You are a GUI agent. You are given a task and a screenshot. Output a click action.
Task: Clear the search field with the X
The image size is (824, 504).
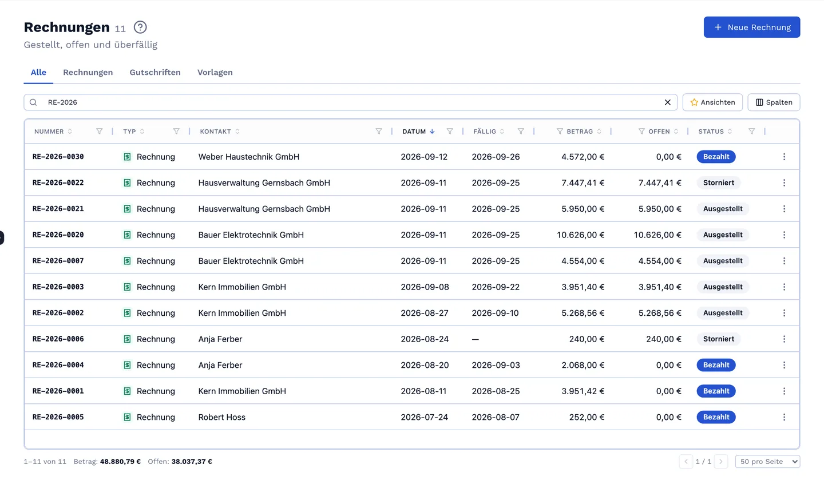667,102
